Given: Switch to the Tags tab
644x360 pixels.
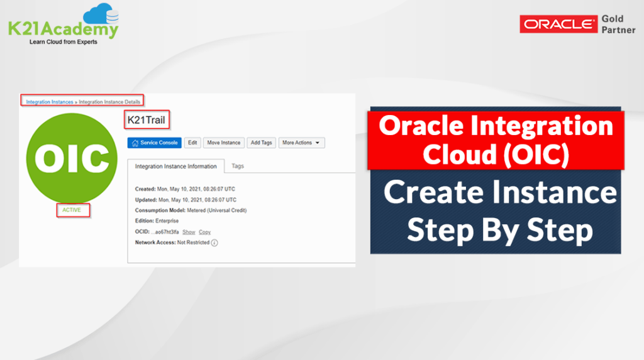Looking at the screenshot, I should click(x=237, y=166).
